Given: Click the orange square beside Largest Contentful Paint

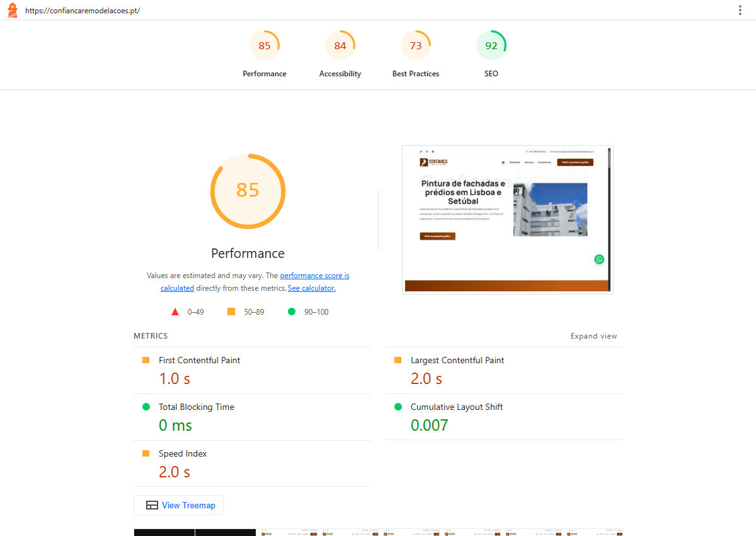Looking at the screenshot, I should (x=398, y=360).
